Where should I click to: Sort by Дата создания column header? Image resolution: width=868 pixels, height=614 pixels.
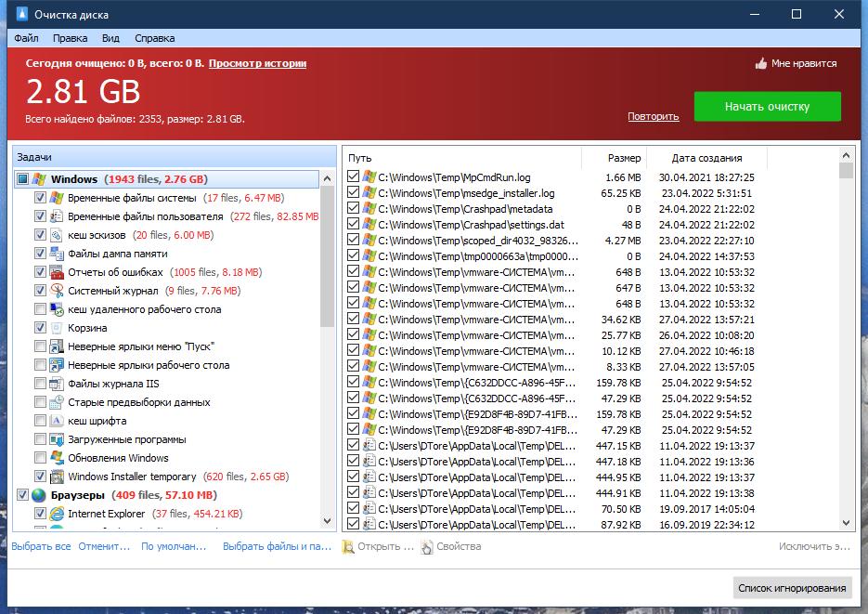[x=706, y=158]
